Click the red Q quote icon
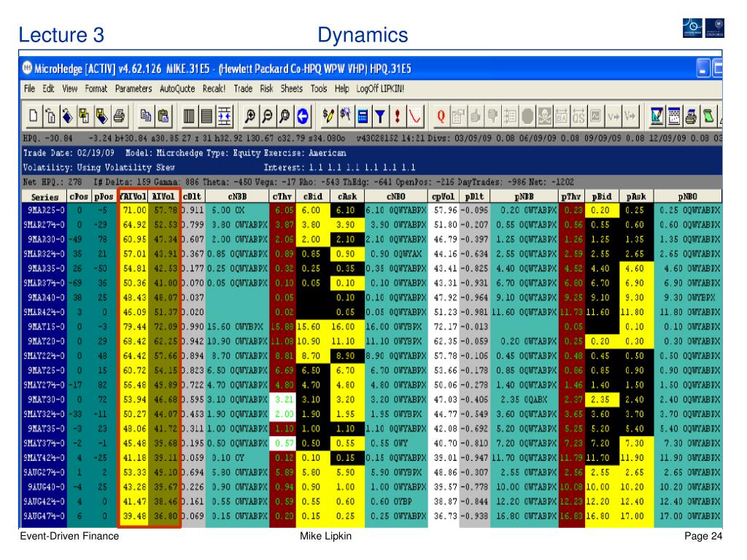The height and width of the screenshot is (560, 747). tap(441, 116)
